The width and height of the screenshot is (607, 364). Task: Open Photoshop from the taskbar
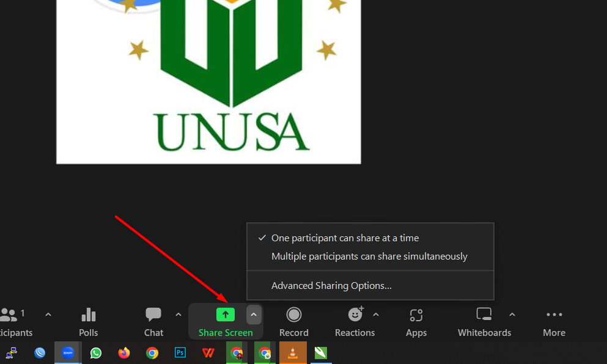point(180,353)
